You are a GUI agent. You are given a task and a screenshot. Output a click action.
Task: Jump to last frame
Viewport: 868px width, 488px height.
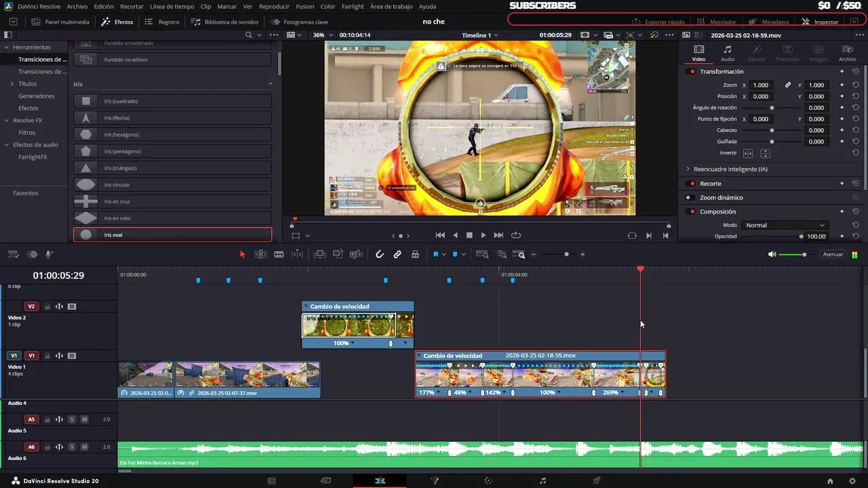click(x=498, y=235)
